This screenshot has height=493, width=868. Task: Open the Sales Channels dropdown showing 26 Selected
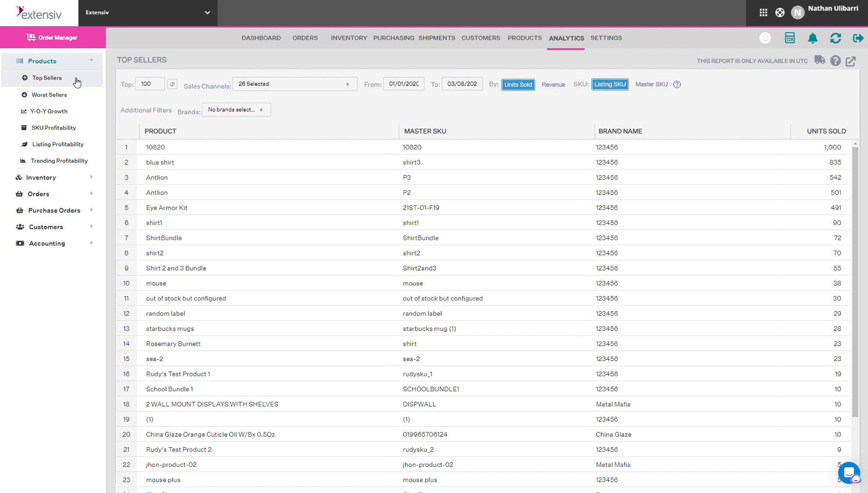(x=294, y=84)
